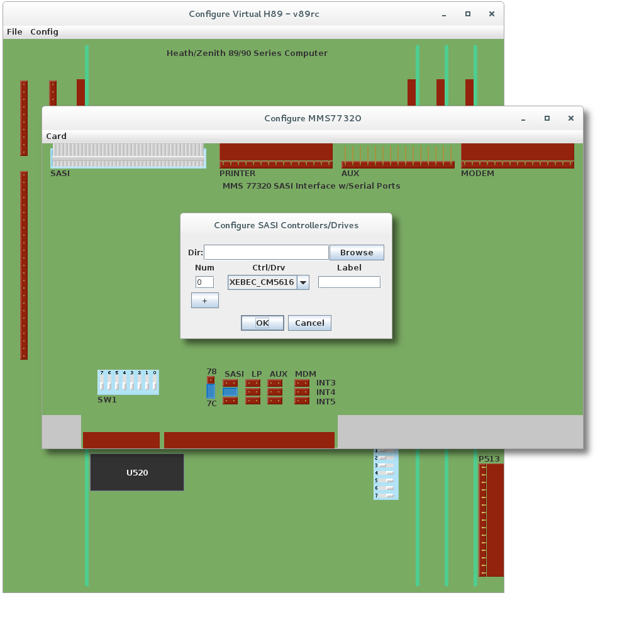Click the Dir text field
644x644 pixels.
pyautogui.click(x=266, y=252)
